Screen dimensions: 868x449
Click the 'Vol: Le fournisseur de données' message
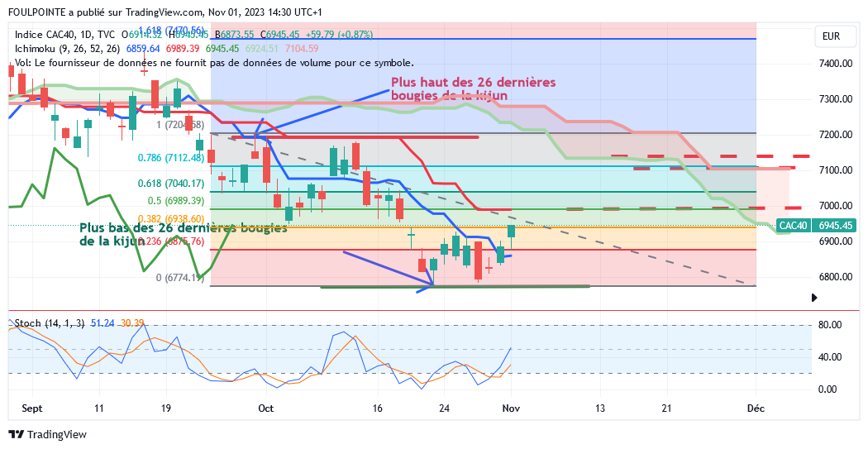click(x=214, y=63)
